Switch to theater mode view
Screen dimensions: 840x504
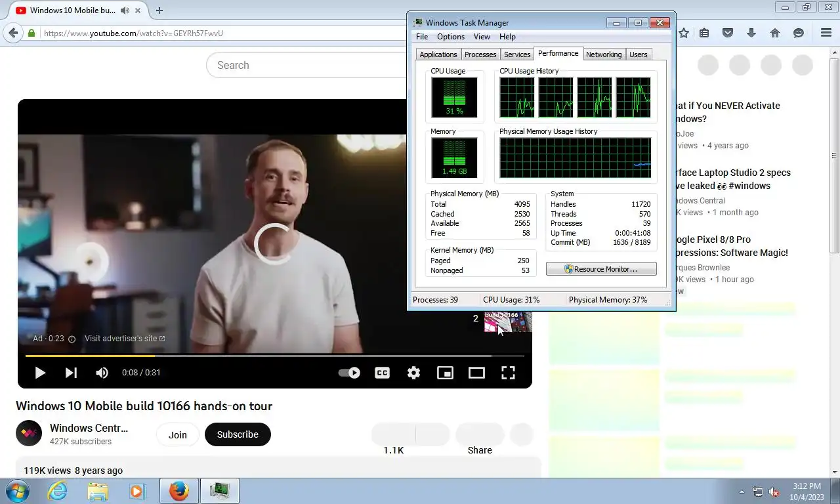pyautogui.click(x=476, y=373)
